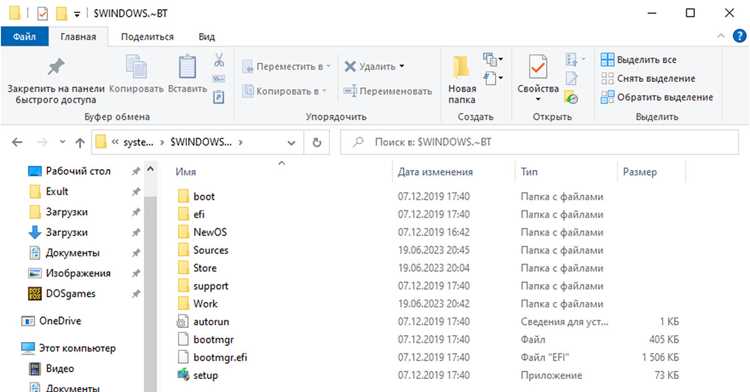Image resolution: width=750 pixels, height=392 pixels.
Task: Open Переместить в dropdown
Action: (287, 66)
